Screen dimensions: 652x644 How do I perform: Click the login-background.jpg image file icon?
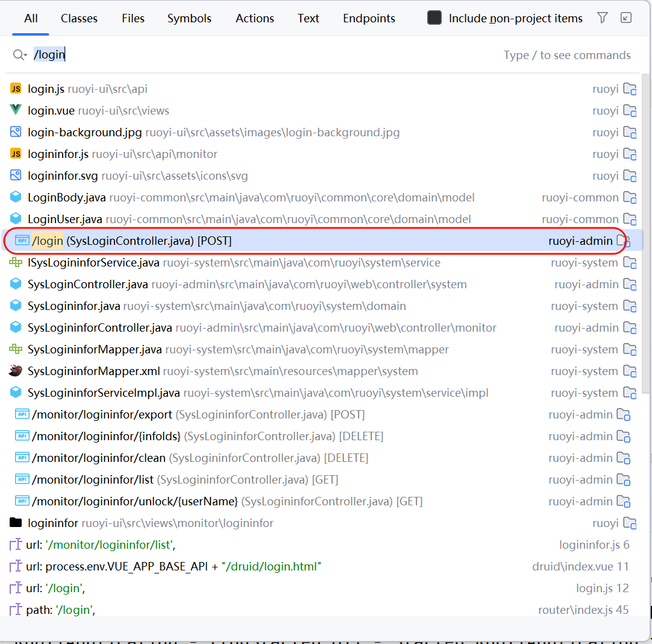click(16, 132)
